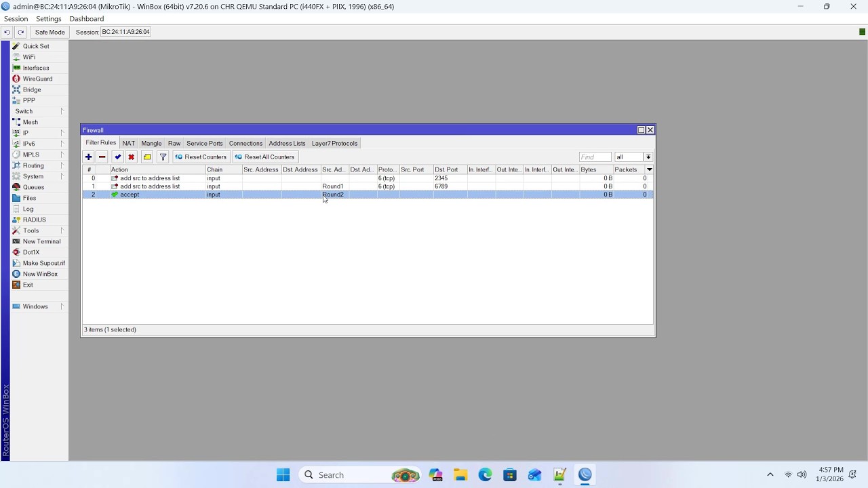This screenshot has width=868, height=488.
Task: Click Reset Counters button
Action: pos(201,157)
